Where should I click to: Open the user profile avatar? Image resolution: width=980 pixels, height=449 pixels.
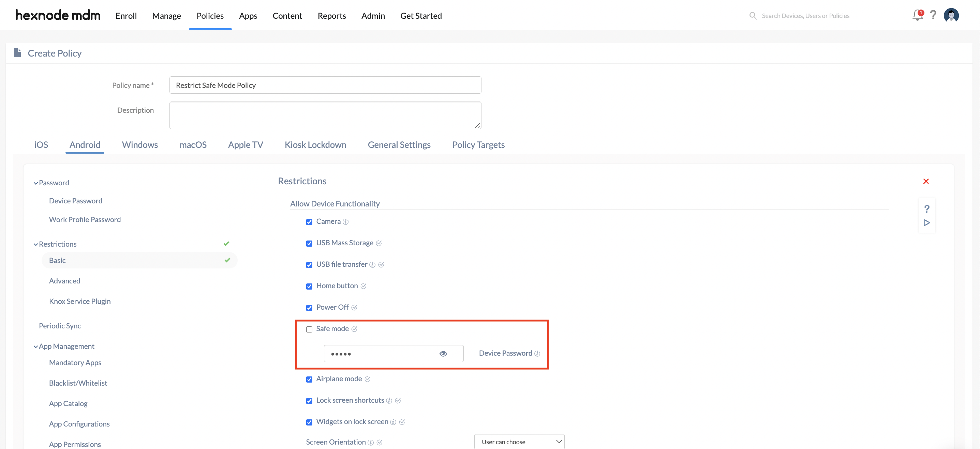(951, 16)
